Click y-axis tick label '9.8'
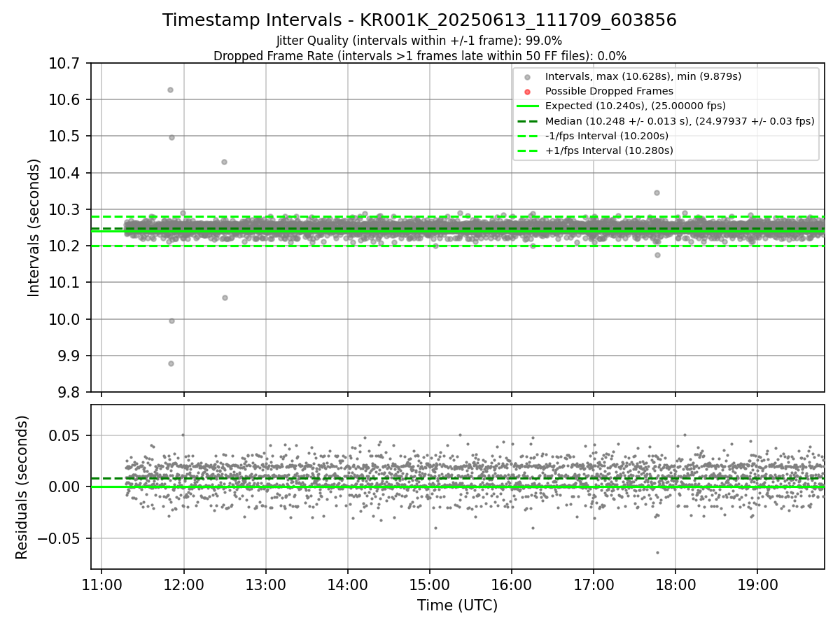This screenshot has height=630, width=840. [70, 392]
